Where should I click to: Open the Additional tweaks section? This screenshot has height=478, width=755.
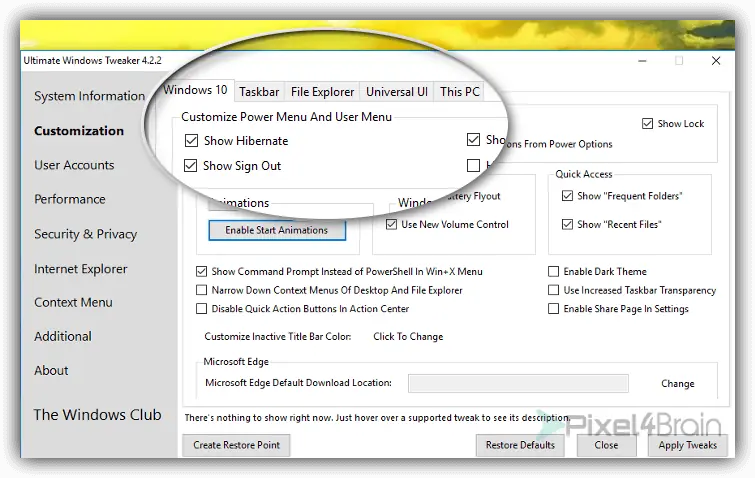(x=63, y=336)
